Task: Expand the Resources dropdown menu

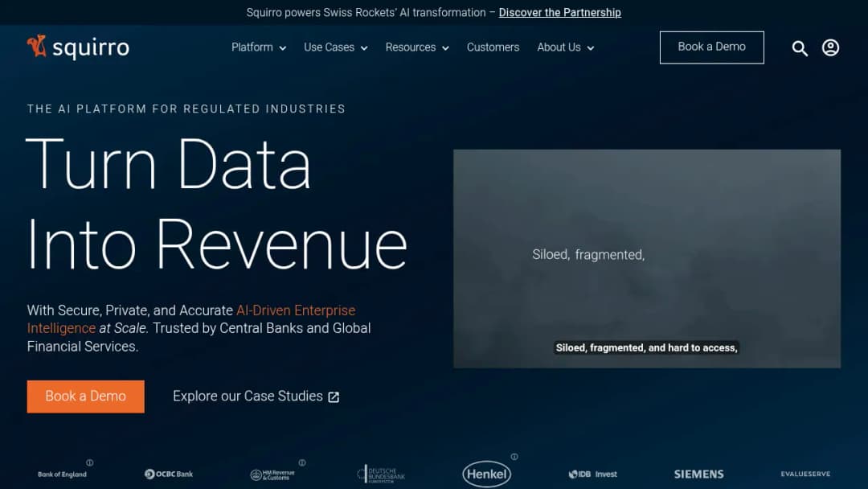Action: [x=417, y=47]
